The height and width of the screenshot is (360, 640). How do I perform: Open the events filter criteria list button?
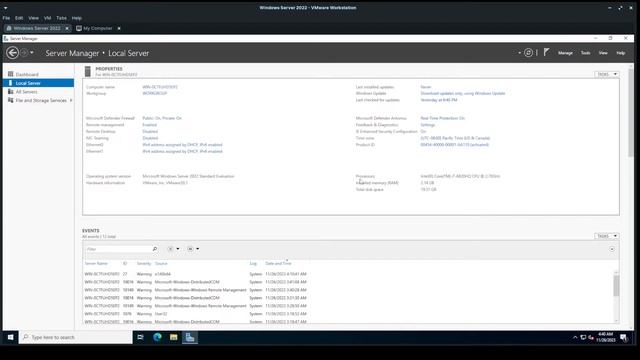171,249
